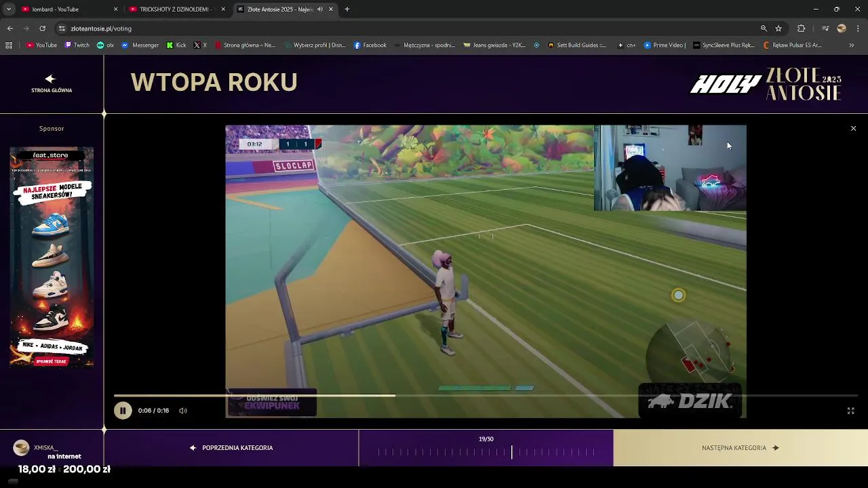Image resolution: width=868 pixels, height=488 pixels.
Task: Open the Chrome three-dot menu
Action: (859, 28)
